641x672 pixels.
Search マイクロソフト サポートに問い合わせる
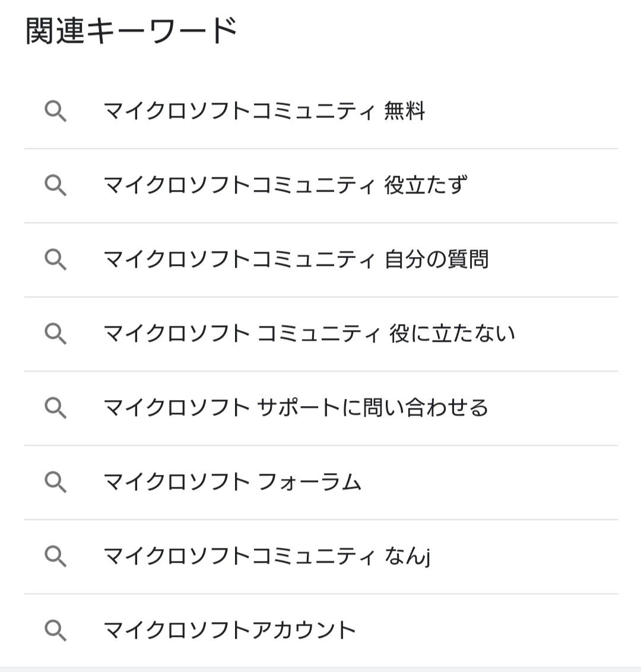[x=296, y=408]
